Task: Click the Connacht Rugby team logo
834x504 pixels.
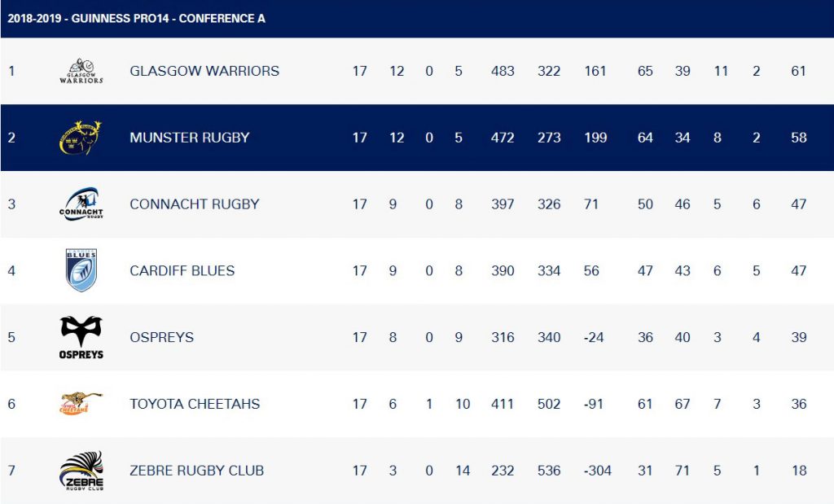Action: pos(81,204)
